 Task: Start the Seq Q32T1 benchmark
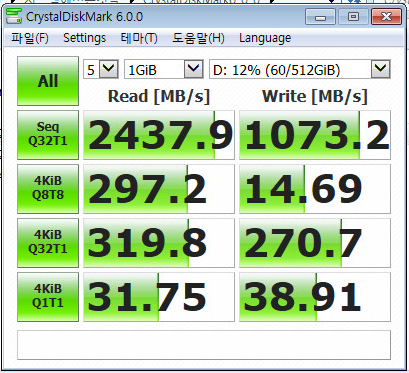click(48, 135)
